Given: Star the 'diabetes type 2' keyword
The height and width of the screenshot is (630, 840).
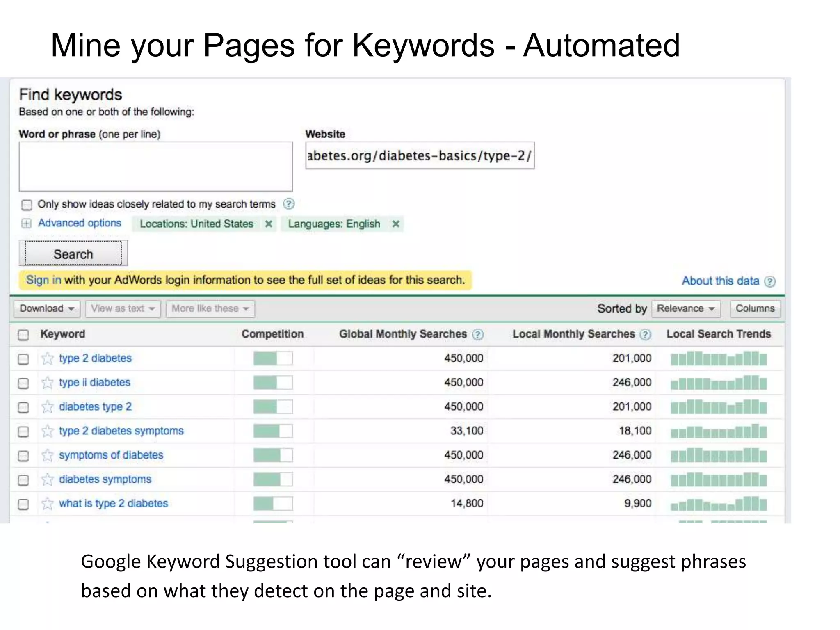Looking at the screenshot, I should click(48, 407).
